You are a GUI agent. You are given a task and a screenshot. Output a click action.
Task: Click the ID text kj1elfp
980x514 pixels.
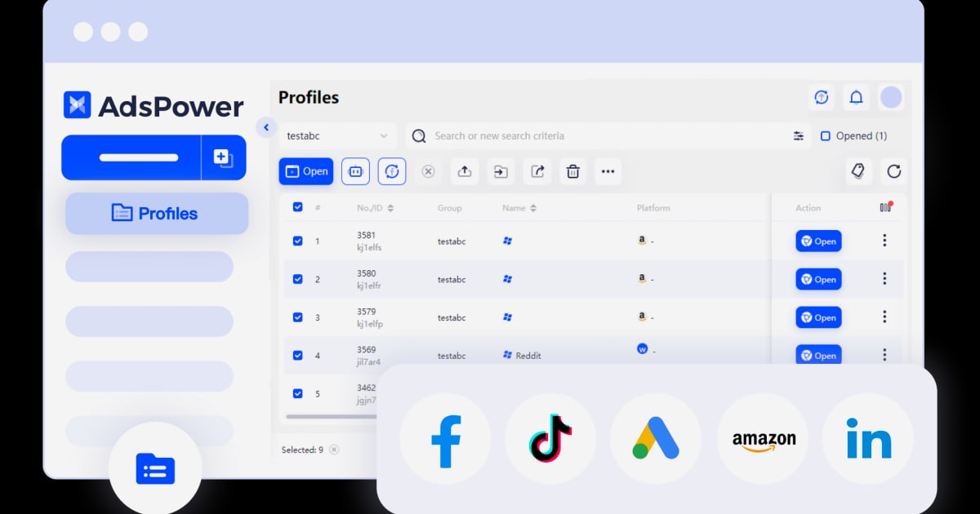370,324
